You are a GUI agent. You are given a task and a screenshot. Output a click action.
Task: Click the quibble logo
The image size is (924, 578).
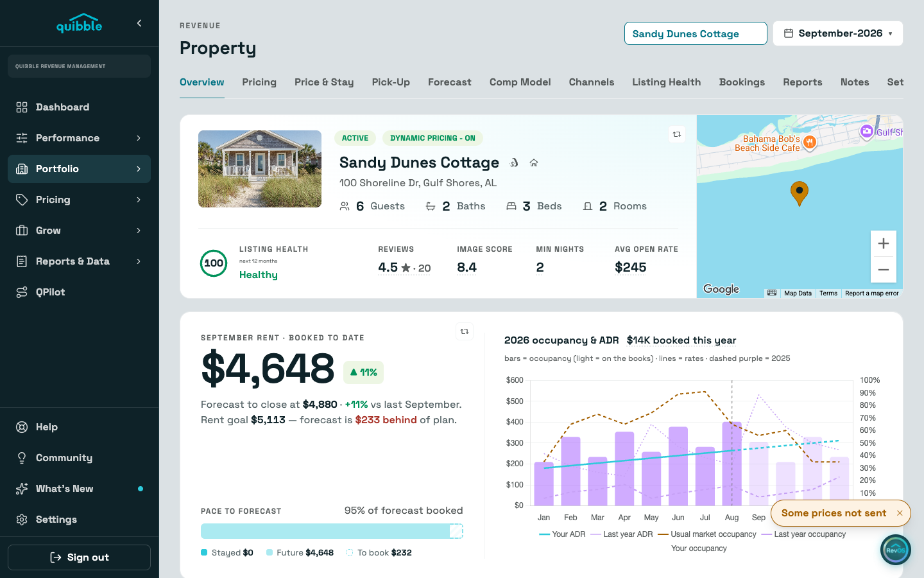click(x=79, y=24)
